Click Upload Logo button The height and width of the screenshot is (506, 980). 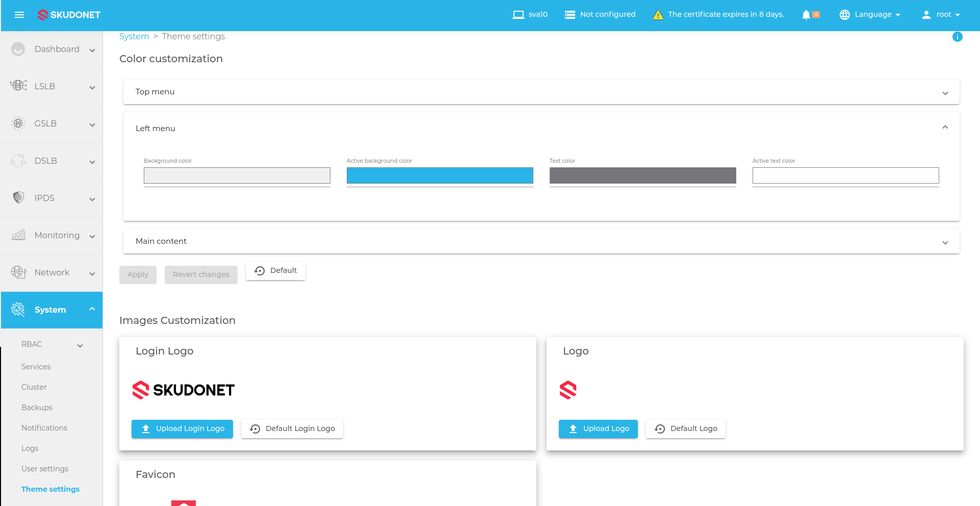[598, 429]
